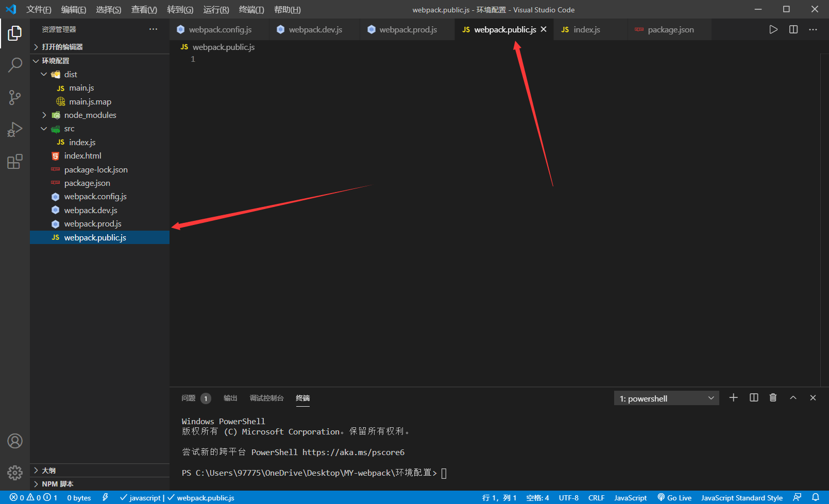The width and height of the screenshot is (829, 504).
Task: Open the 终端(T) menu
Action: (x=251, y=9)
